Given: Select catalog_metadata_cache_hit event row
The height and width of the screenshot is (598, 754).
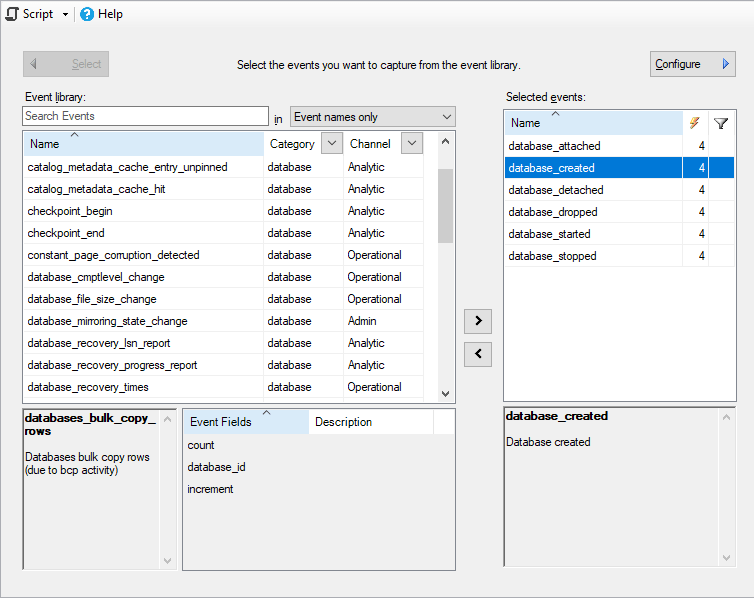Looking at the screenshot, I should pos(143,189).
